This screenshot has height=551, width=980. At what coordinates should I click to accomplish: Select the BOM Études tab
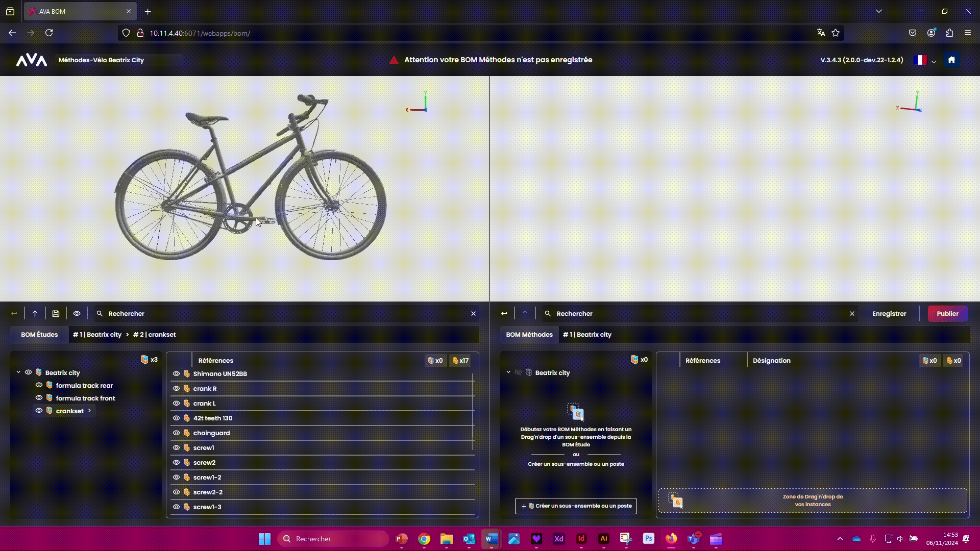[x=39, y=335]
